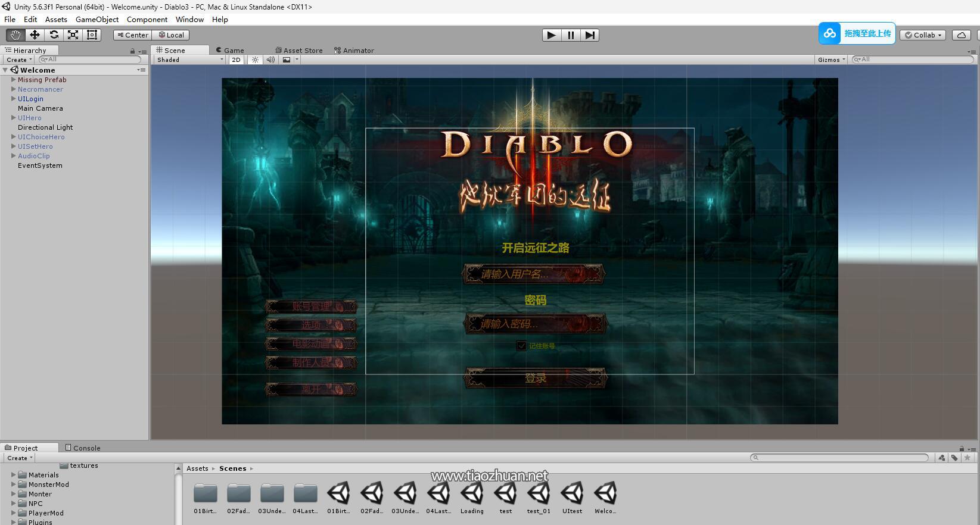Click the blue cloud upload button

[857, 33]
